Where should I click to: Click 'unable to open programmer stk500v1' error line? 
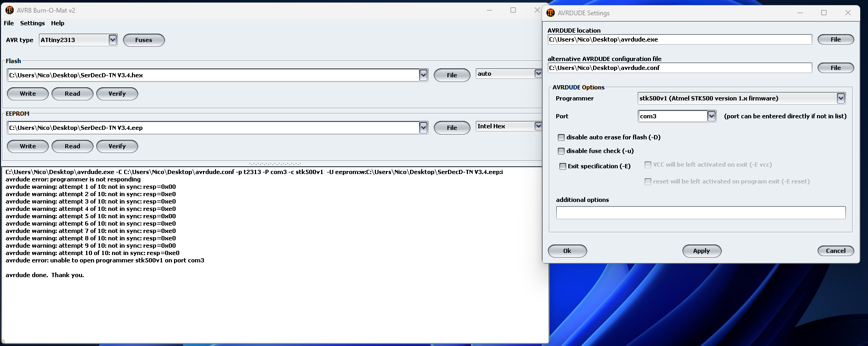(x=105, y=260)
